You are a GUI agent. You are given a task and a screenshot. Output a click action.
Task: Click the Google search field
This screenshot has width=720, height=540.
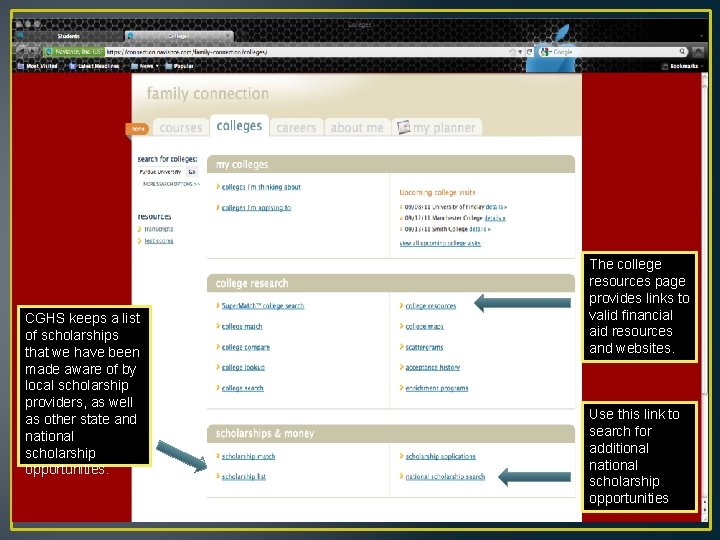point(614,52)
